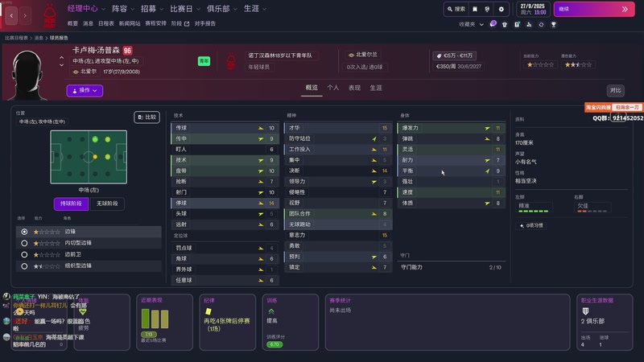
Task: Click the training improvement arrow icon
Action: (271, 311)
